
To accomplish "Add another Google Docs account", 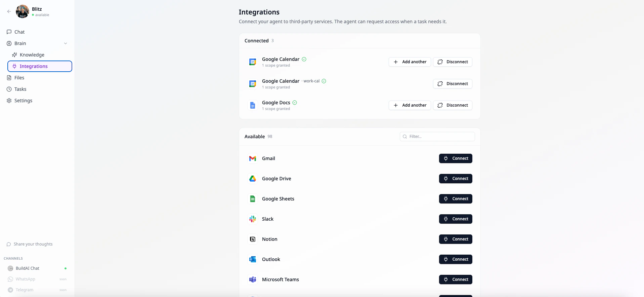I will point(410,105).
